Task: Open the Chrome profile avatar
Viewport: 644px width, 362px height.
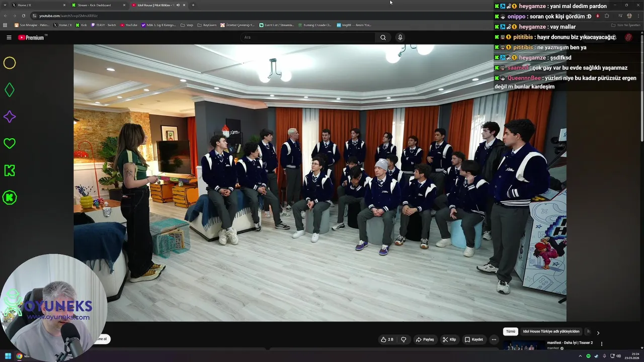Action: 629,16
